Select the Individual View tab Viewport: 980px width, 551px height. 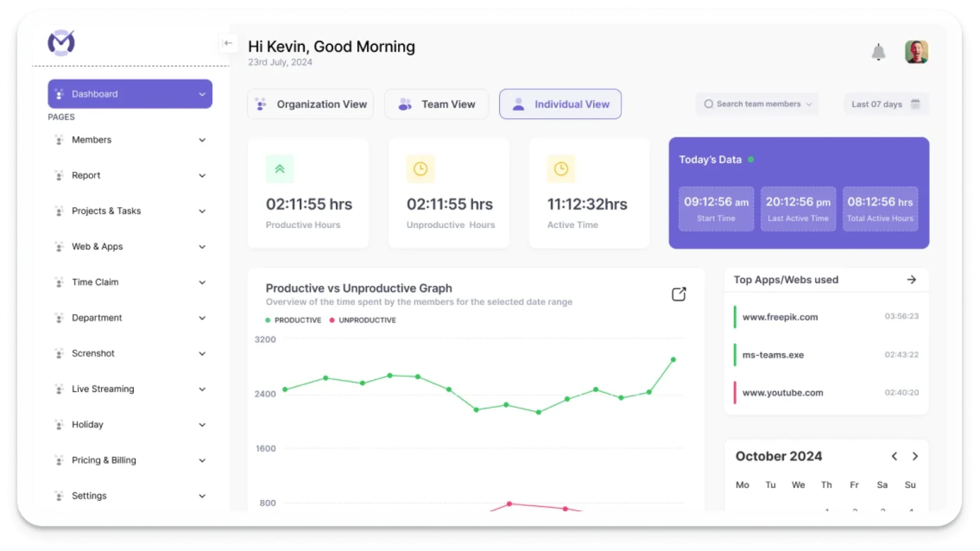pos(560,104)
